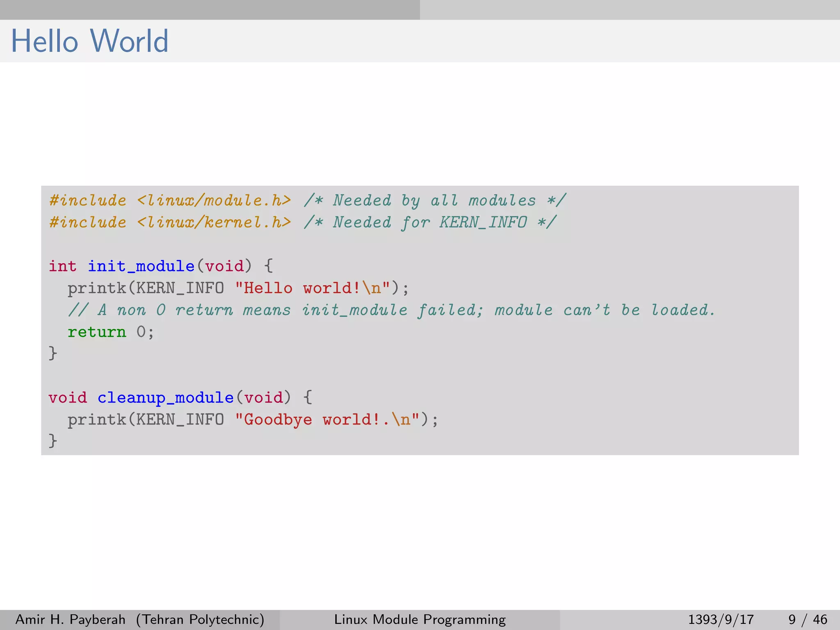Click the printk 'Goodbye world!.\n' line
Screen dimensions: 840x630
253,420
